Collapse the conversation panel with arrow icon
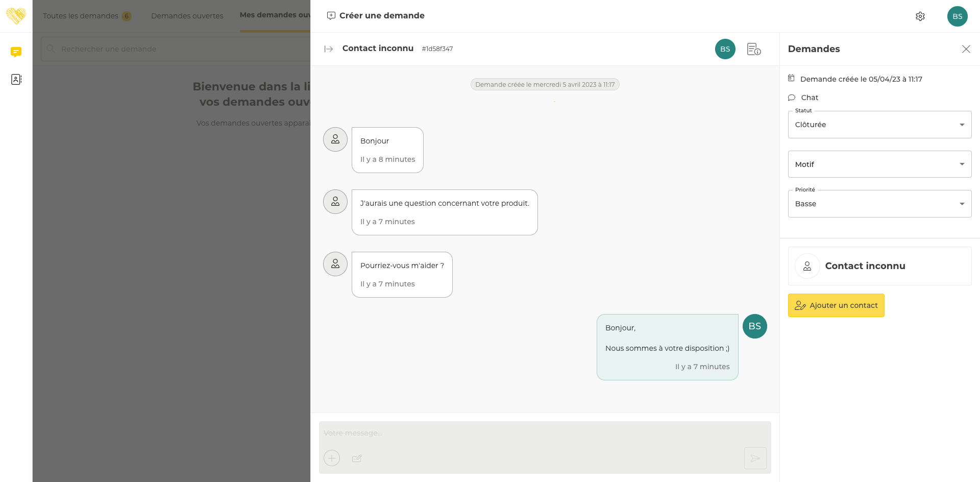This screenshot has height=482, width=980. [329, 49]
